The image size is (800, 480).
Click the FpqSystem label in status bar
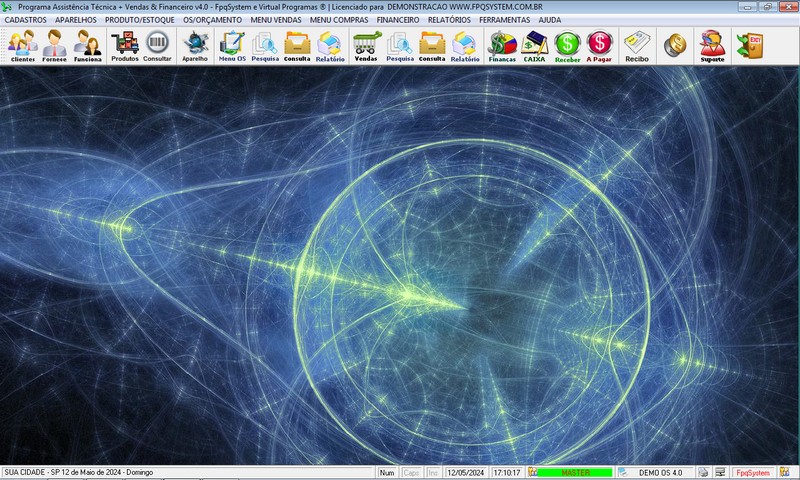tap(752, 472)
